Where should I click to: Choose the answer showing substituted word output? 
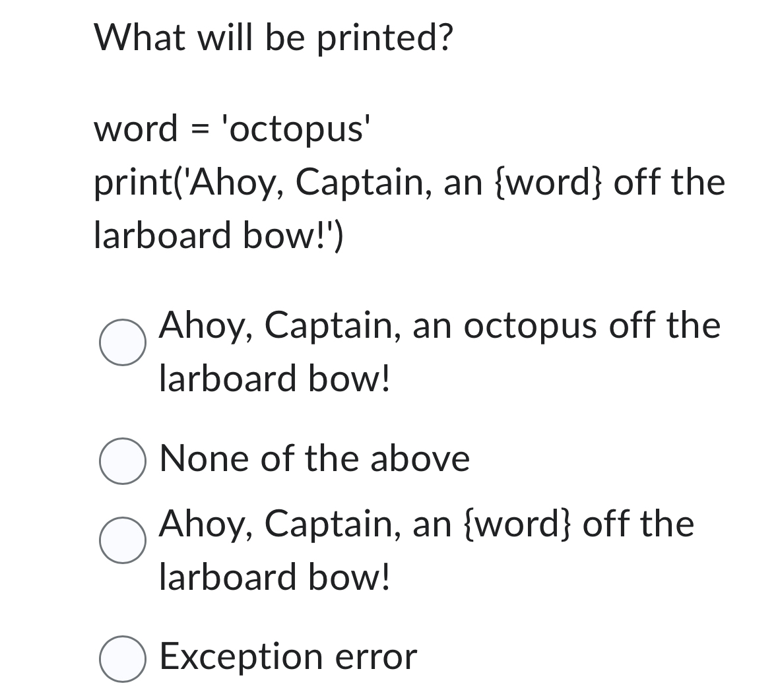pyautogui.click(x=439, y=325)
